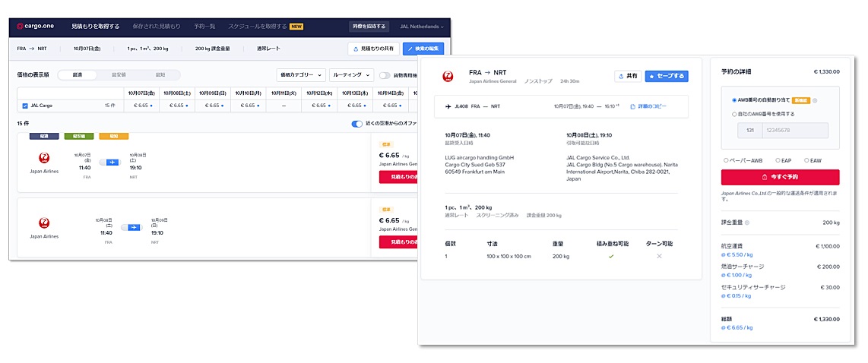868x363 pixels.
Task: Toggle the 貨物専用機 freighter-only switch
Action: (x=384, y=74)
